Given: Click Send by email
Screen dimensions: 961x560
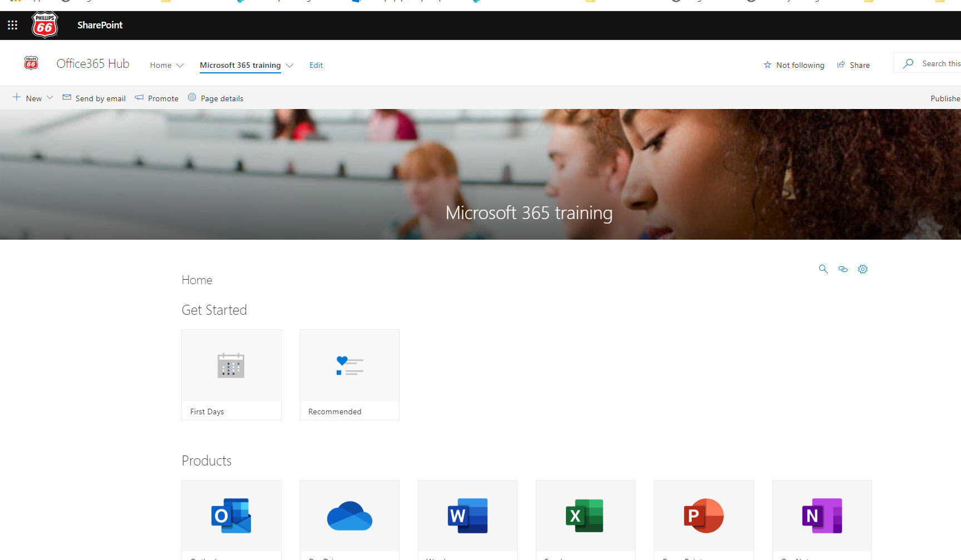Looking at the screenshot, I should coord(93,98).
